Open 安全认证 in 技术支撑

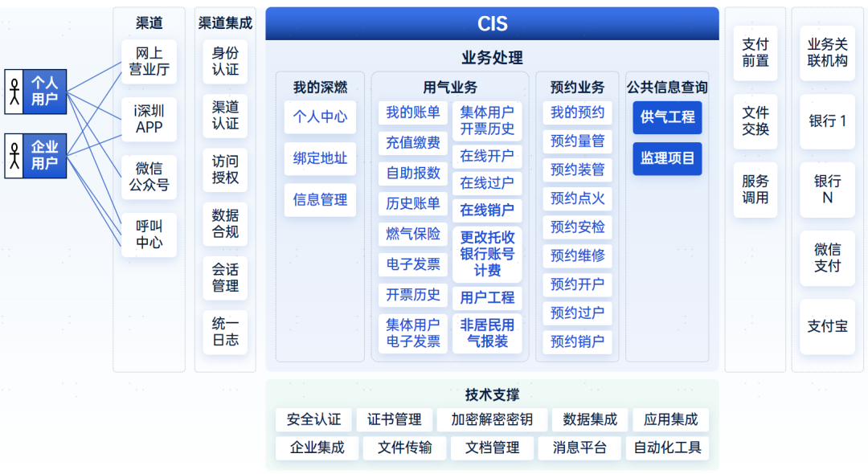314,420
